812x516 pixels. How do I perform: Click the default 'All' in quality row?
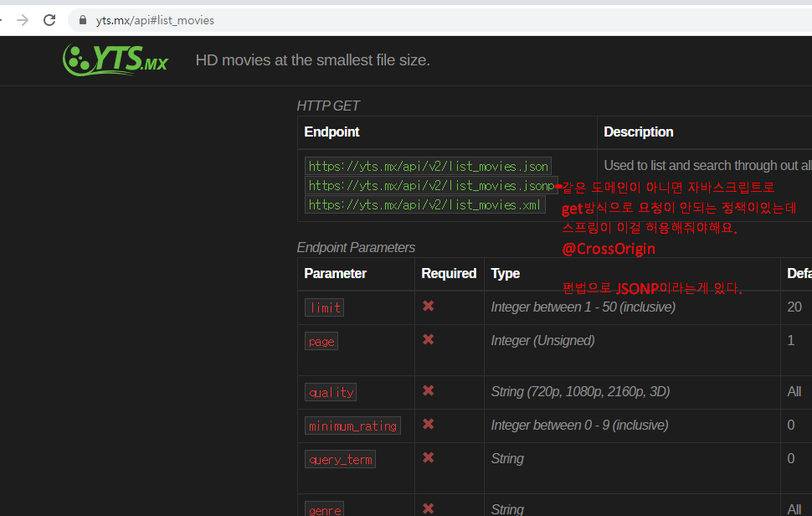tap(794, 392)
